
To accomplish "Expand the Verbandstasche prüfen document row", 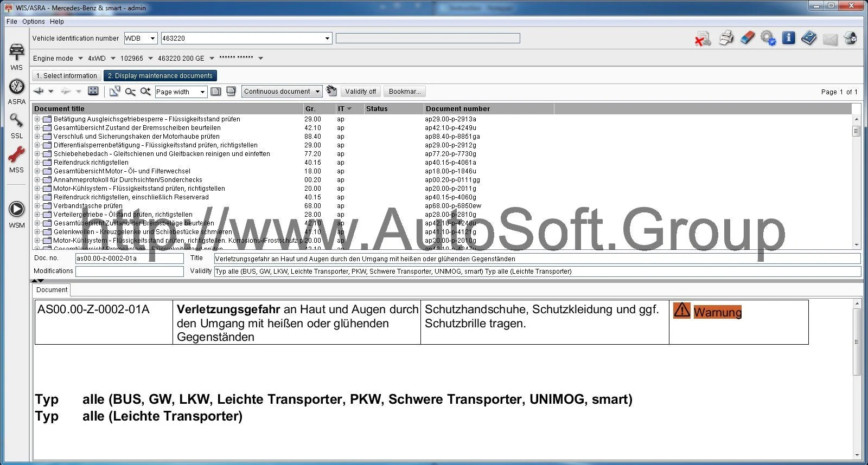I will point(37,206).
